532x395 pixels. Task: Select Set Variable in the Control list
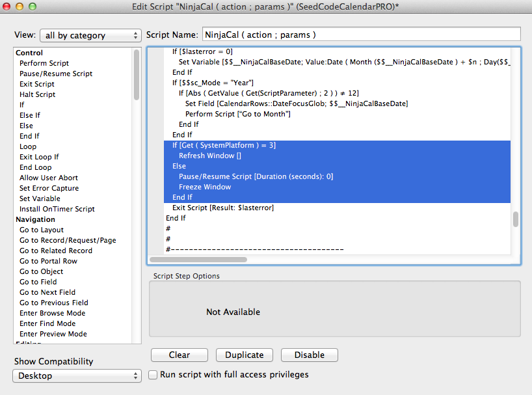[x=40, y=198]
